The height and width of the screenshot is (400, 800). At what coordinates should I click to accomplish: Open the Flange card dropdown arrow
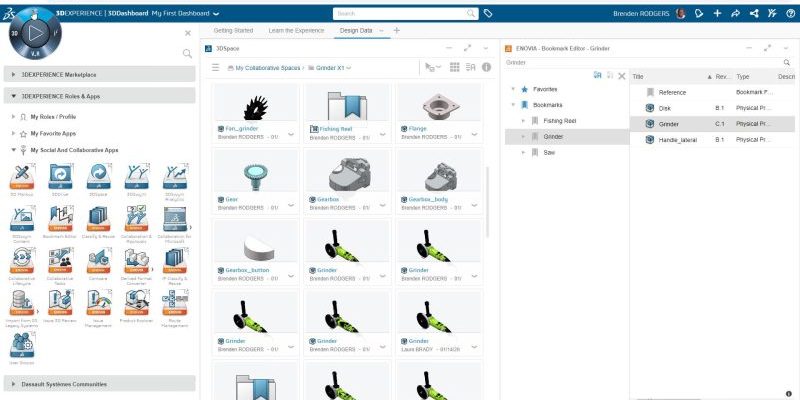[x=474, y=134]
